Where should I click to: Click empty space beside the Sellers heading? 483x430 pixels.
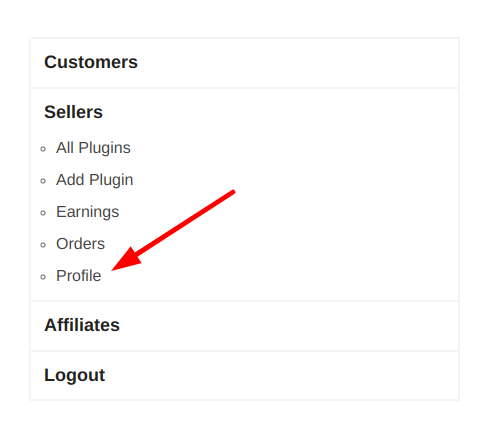click(x=280, y=112)
